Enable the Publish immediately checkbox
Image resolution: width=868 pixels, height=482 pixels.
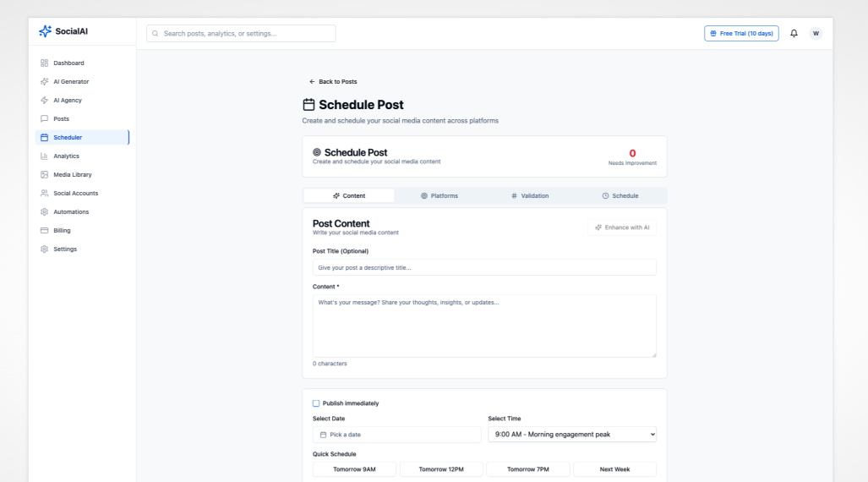click(x=316, y=403)
